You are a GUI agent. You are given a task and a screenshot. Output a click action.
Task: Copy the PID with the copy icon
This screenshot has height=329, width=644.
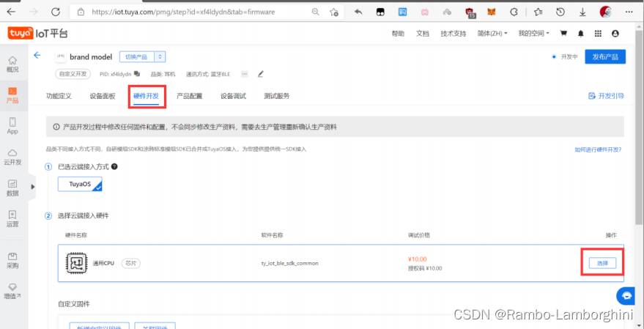pyautogui.click(x=137, y=74)
